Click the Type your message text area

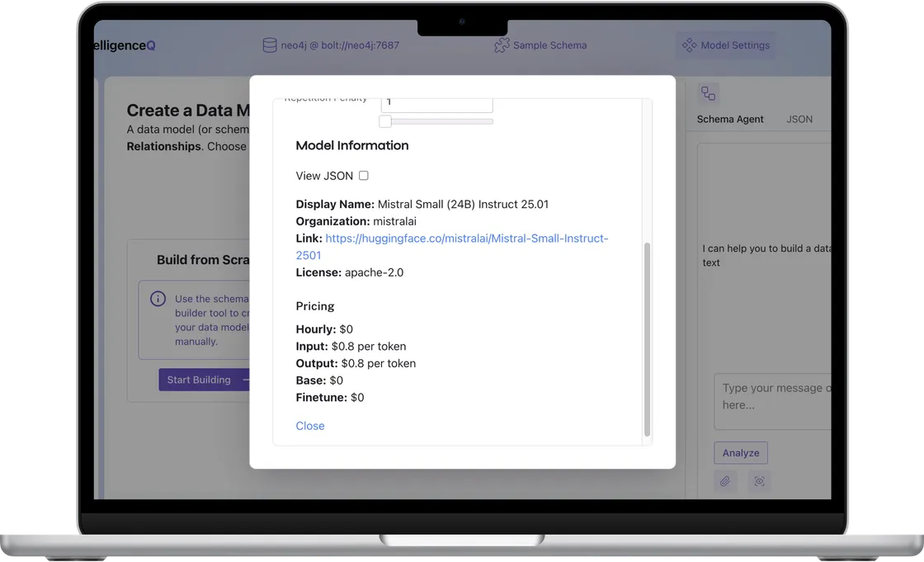(x=772, y=402)
